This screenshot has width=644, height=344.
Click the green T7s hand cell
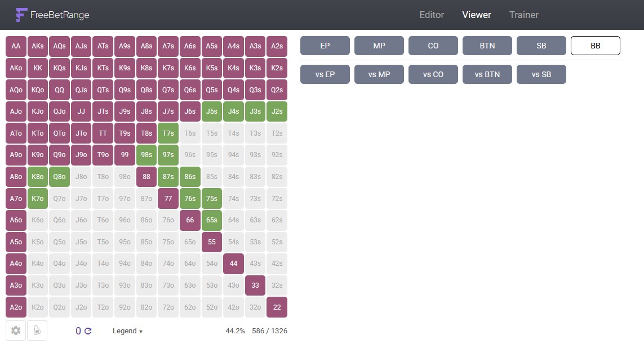[x=168, y=133]
